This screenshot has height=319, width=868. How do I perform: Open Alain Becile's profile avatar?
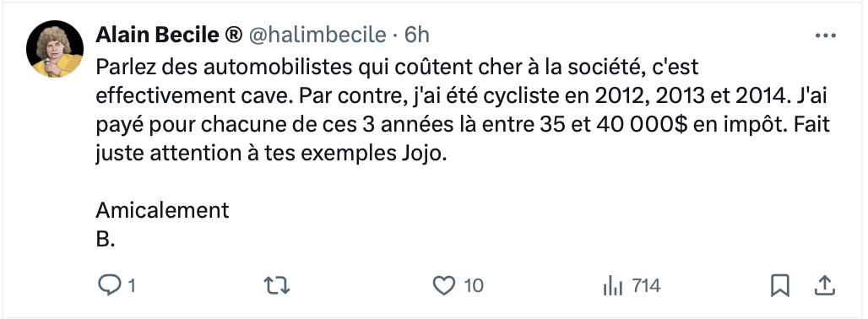click(55, 49)
